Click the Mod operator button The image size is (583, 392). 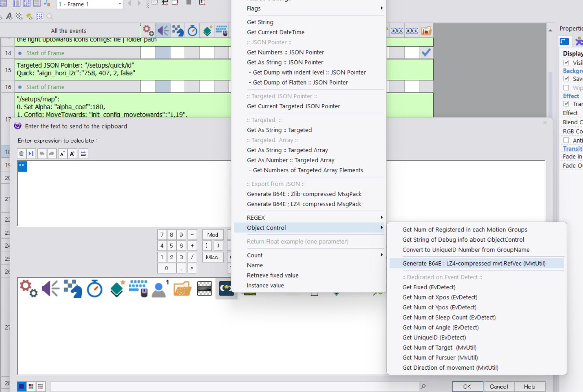[x=213, y=235]
